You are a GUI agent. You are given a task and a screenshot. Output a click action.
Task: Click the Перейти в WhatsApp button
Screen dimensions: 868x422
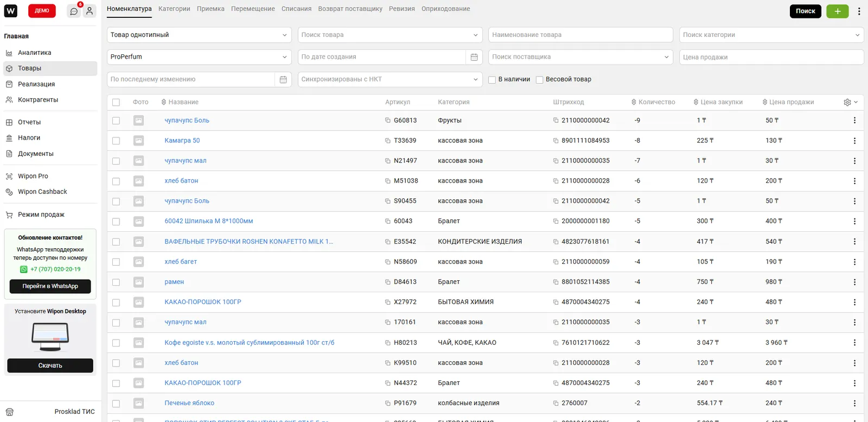tap(50, 286)
